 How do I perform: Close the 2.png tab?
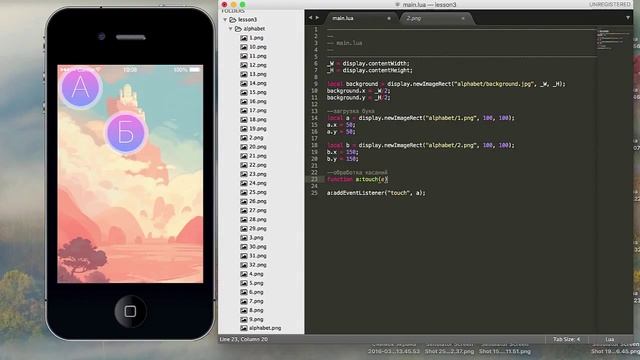pos(463,18)
